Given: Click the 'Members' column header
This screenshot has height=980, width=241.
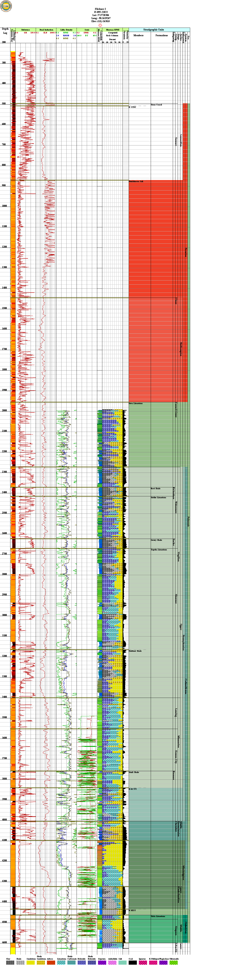Looking at the screenshot, I should pos(138,35).
